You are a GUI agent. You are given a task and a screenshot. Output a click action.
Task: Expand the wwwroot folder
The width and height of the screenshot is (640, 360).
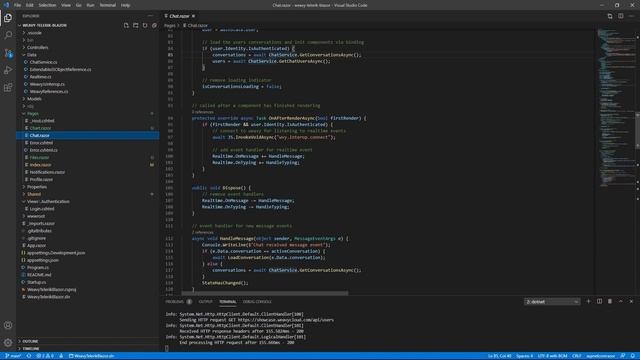pos(36,216)
